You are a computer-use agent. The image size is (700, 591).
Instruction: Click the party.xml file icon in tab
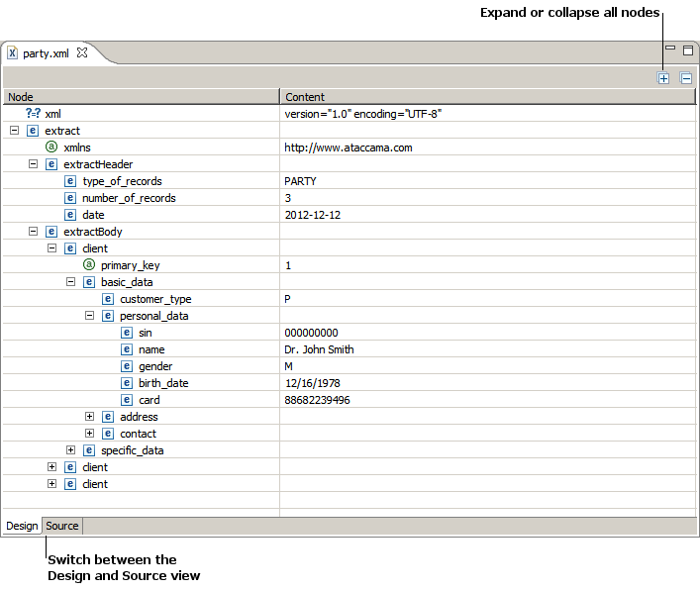pos(12,53)
